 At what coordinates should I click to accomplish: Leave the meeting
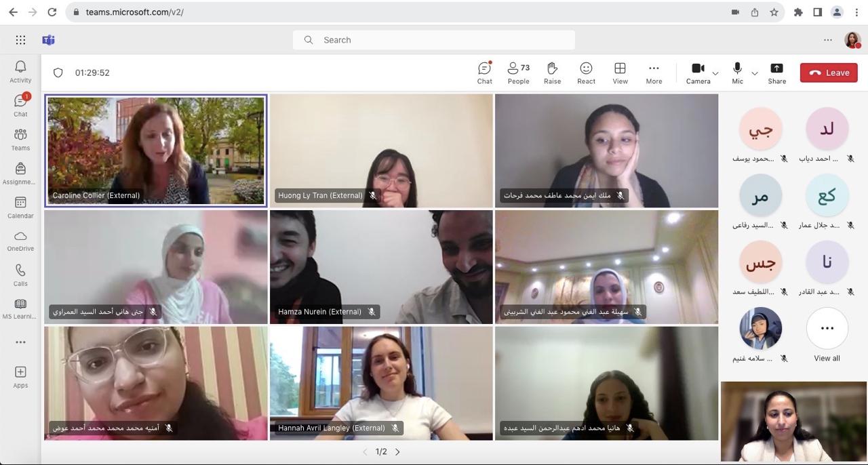[x=829, y=73]
